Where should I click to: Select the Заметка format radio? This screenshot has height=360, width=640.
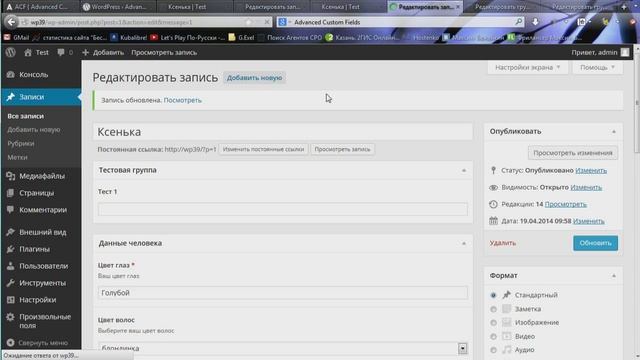coord(493,309)
